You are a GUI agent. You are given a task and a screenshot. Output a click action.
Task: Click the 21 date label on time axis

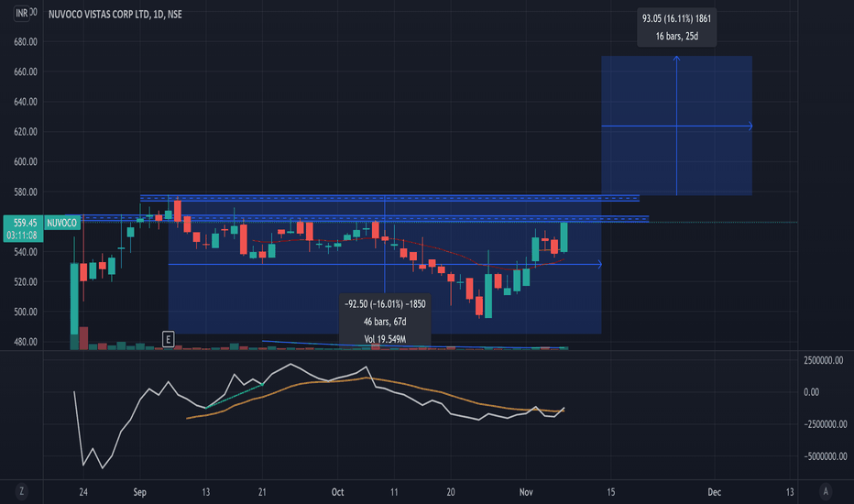coord(262,492)
